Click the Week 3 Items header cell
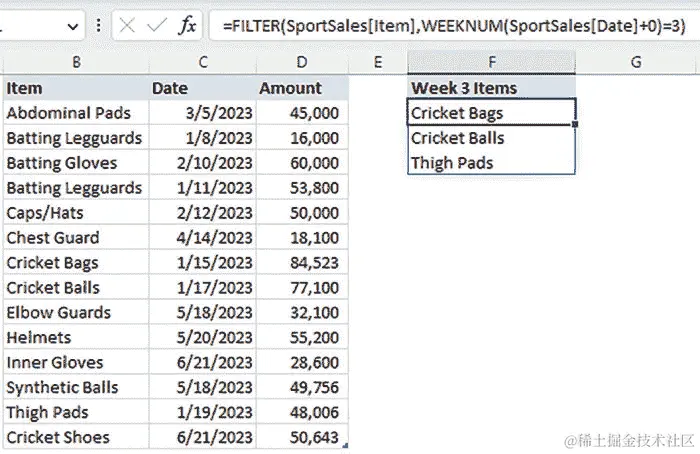This screenshot has height=454, width=700. pos(492,88)
